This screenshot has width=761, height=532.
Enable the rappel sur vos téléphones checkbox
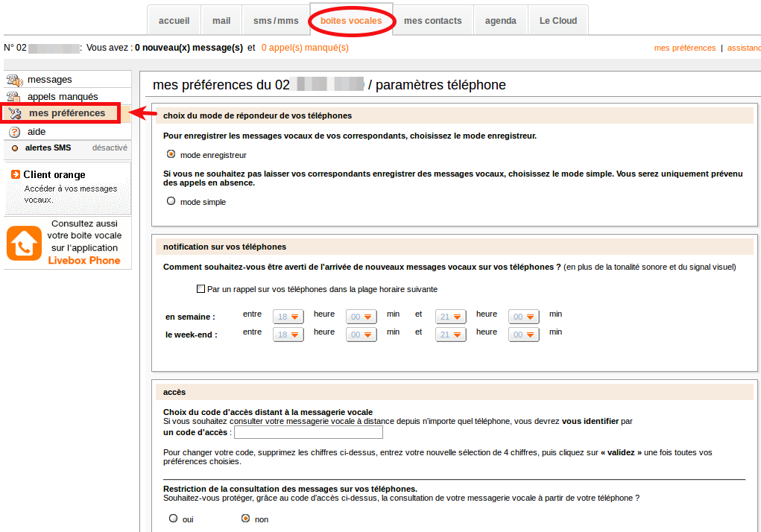[200, 289]
